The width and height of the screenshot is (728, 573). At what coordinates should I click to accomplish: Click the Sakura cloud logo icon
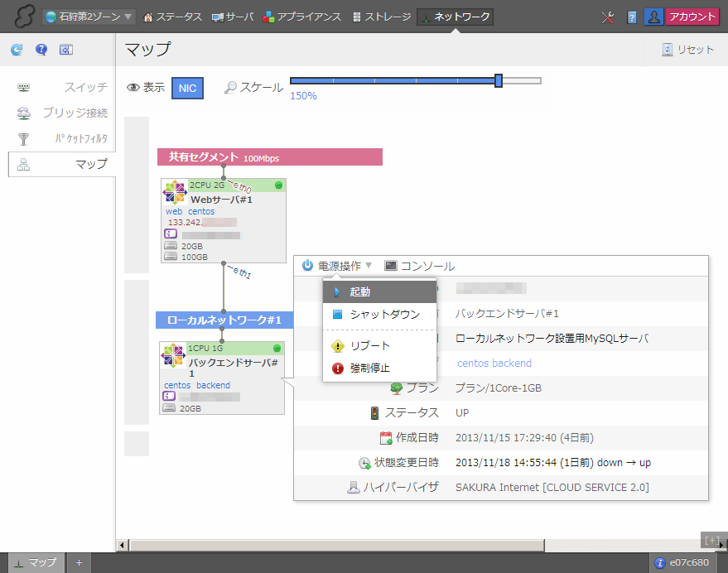coord(22,17)
